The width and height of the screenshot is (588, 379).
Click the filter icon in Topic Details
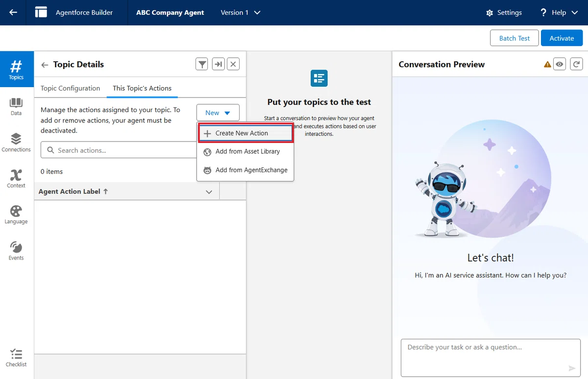[x=202, y=64]
